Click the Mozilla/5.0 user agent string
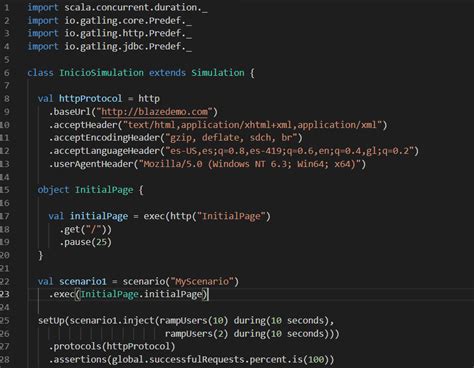Viewport: 474px width, 368px height. (249, 164)
